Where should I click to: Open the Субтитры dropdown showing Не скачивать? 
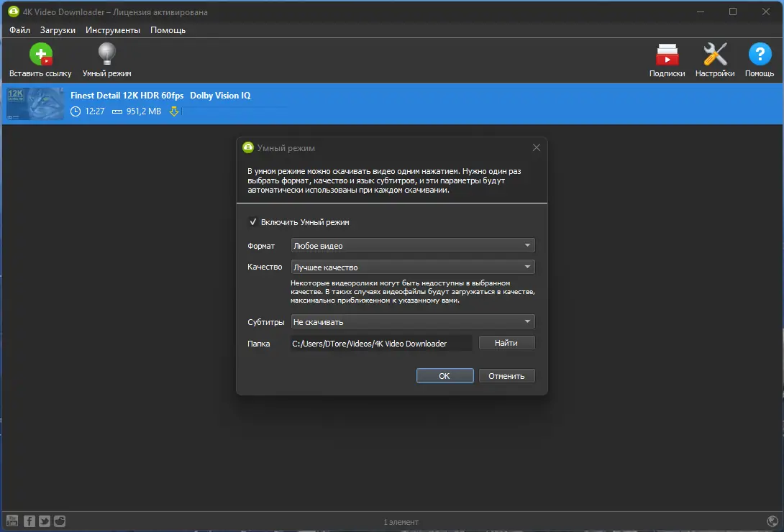[413, 321]
